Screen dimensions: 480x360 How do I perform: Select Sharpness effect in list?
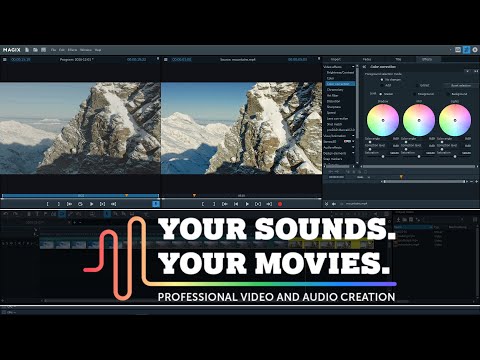(x=334, y=107)
